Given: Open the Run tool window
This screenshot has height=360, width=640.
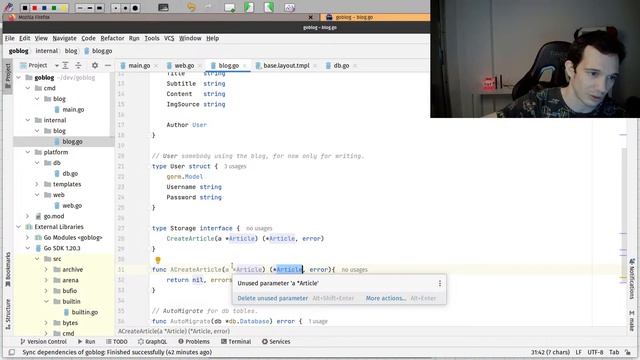Looking at the screenshot, I should click(x=87, y=341).
